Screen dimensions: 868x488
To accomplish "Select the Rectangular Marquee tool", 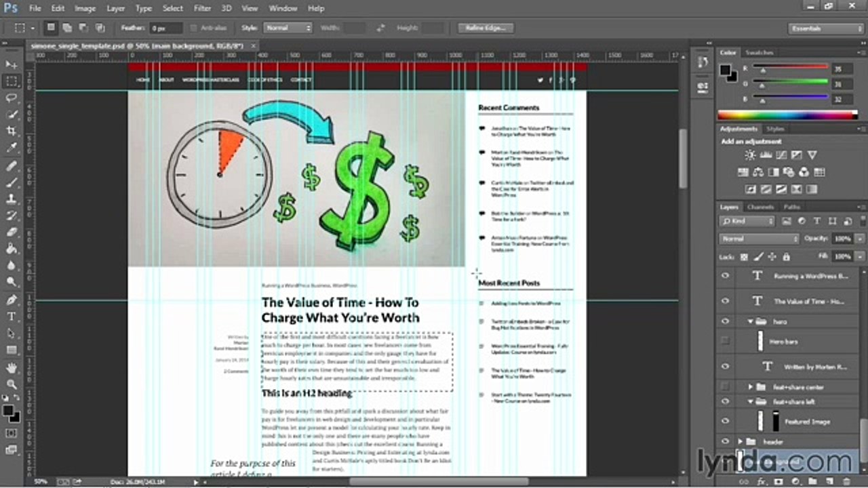I will (12, 81).
